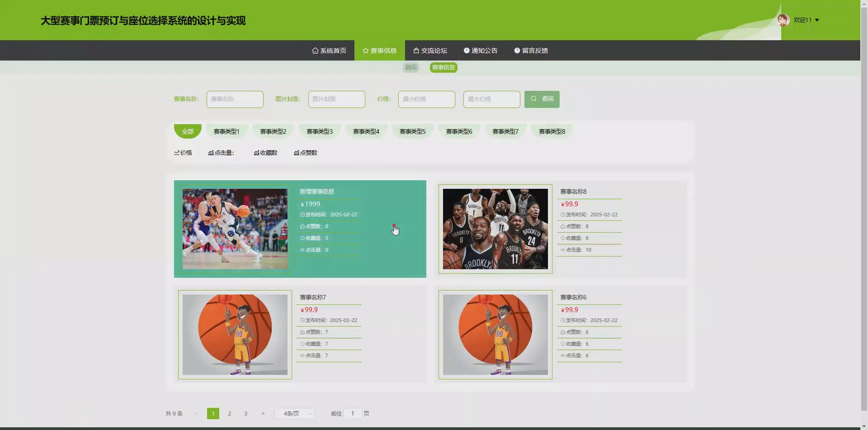Image resolution: width=868 pixels, height=430 pixels.
Task: Click 点赞数 thumbs-up icon of 赛事名称8
Action: (563, 227)
